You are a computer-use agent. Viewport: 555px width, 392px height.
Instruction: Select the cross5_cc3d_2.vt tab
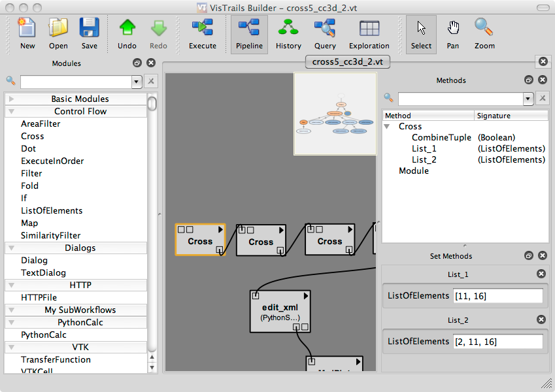pos(348,61)
